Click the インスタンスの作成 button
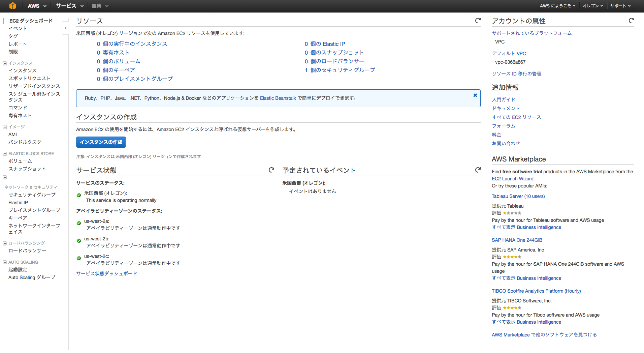 101,142
